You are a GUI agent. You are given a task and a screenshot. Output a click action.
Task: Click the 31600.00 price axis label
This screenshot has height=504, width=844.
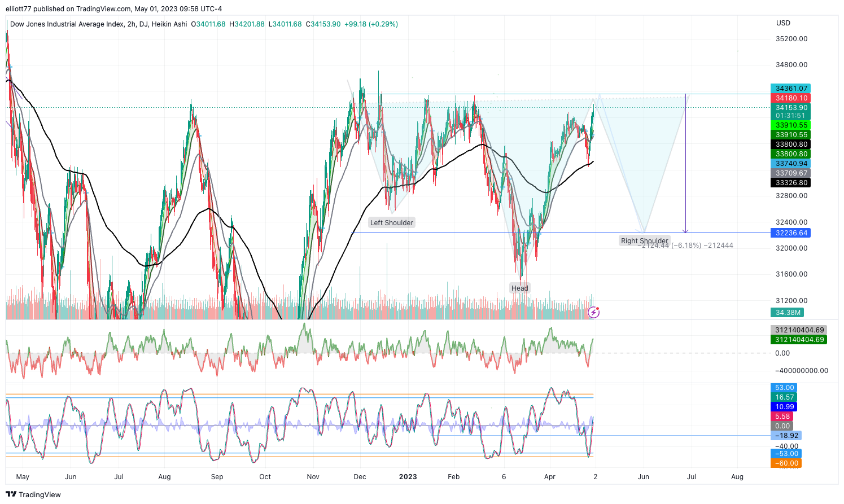(791, 274)
